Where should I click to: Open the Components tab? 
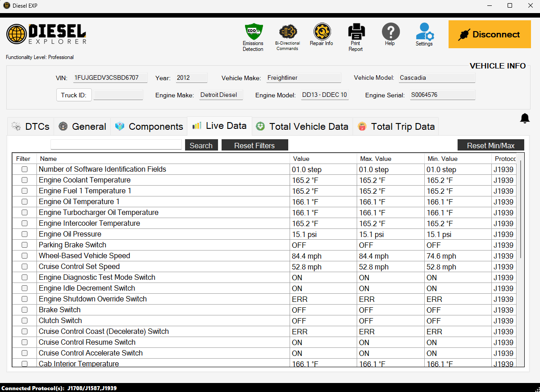[x=149, y=127]
